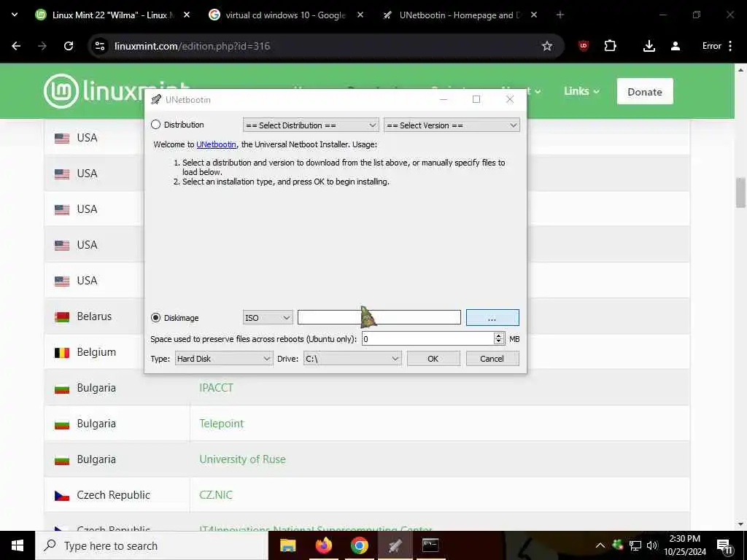Click the Czech Republic row next to CZ.NIC
This screenshot has width=747, height=560.
[113, 495]
